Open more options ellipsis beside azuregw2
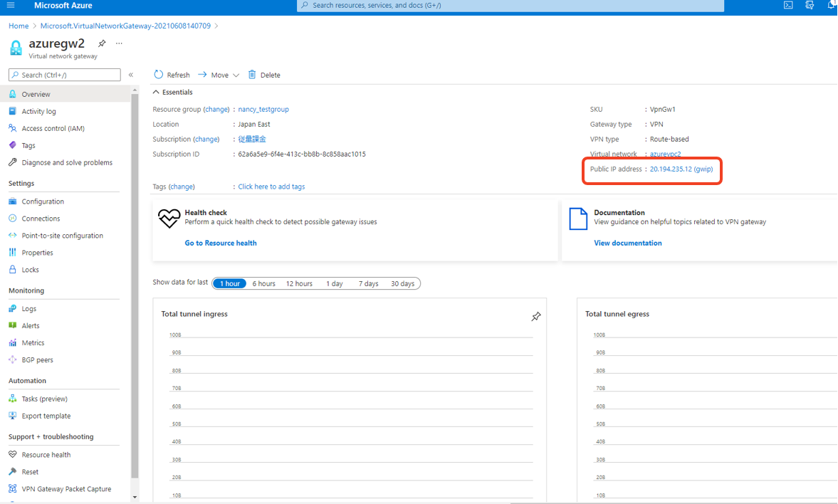 (x=119, y=43)
